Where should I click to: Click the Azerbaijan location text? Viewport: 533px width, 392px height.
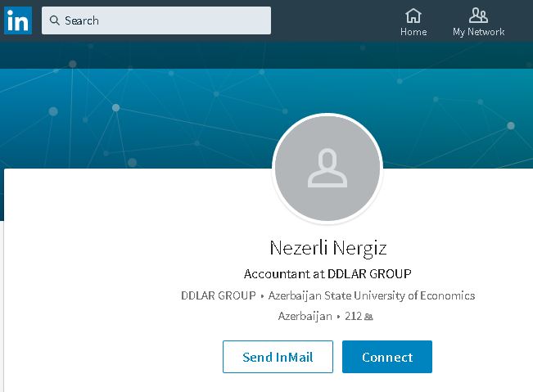(x=305, y=316)
